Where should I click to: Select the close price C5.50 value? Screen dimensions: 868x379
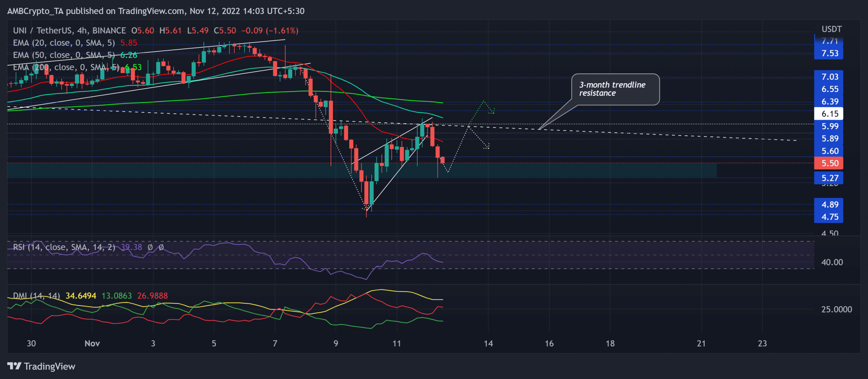pos(225,31)
